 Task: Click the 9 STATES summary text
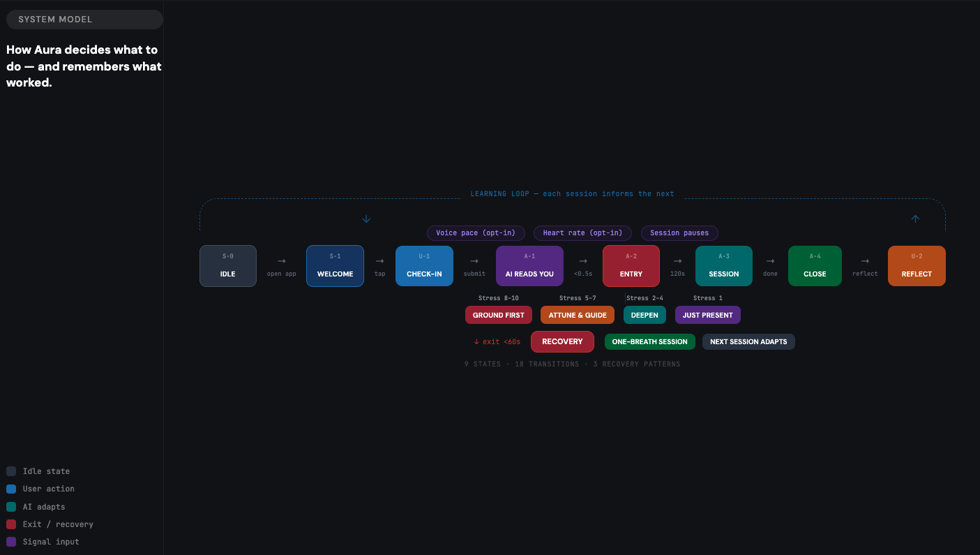(x=483, y=364)
